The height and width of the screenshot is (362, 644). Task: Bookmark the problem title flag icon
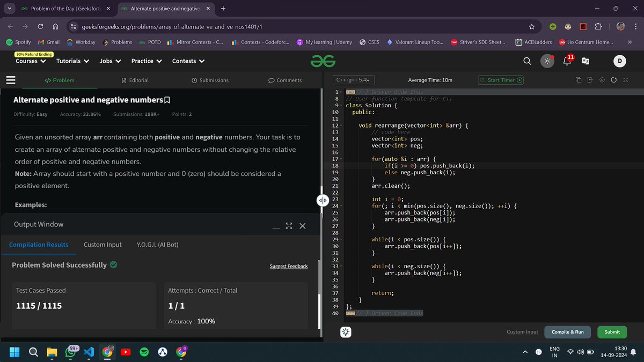tap(167, 100)
